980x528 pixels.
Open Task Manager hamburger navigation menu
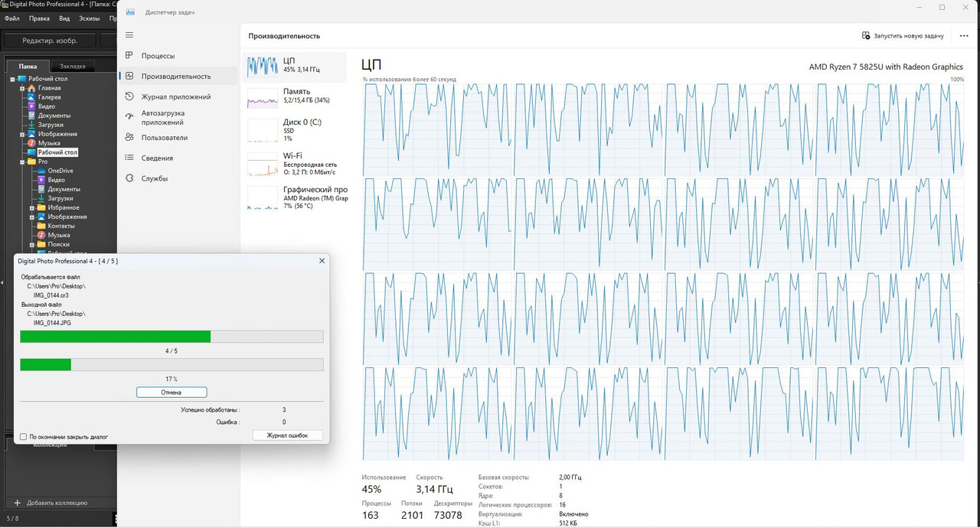click(129, 35)
